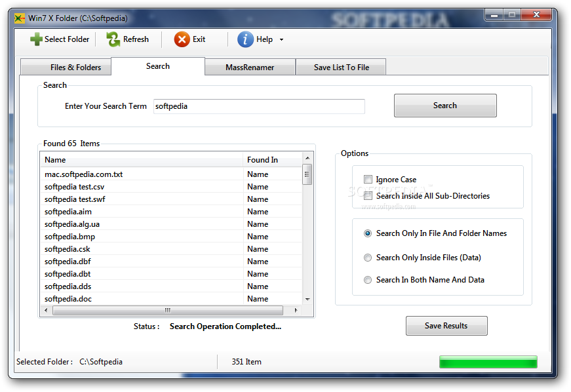The height and width of the screenshot is (392, 571).
Task: Switch to the Search tab
Action: click(158, 66)
